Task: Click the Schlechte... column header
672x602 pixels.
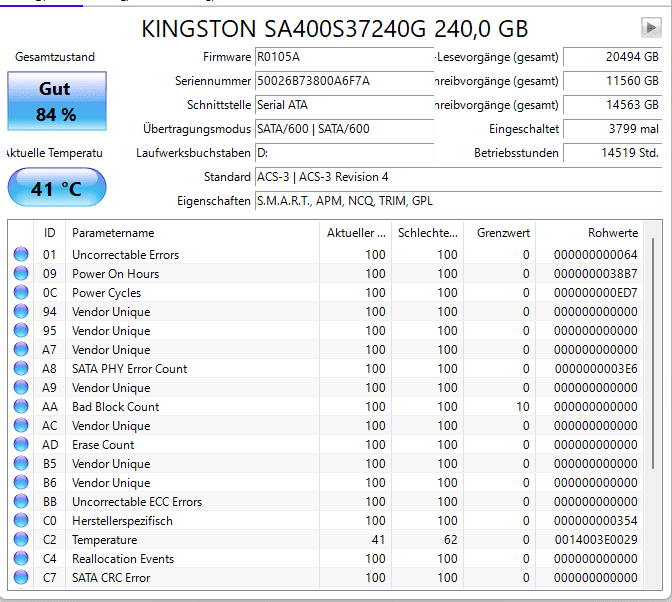Action: pyautogui.click(x=427, y=233)
